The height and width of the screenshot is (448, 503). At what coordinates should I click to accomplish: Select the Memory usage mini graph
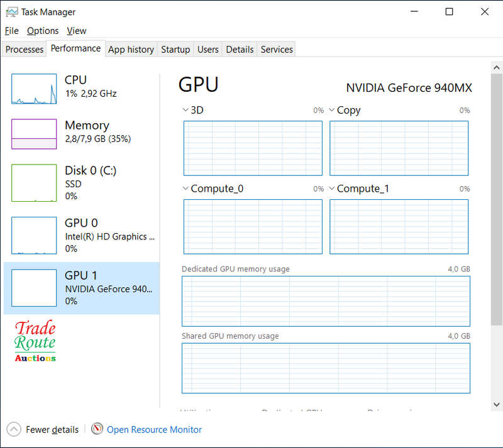(34, 134)
